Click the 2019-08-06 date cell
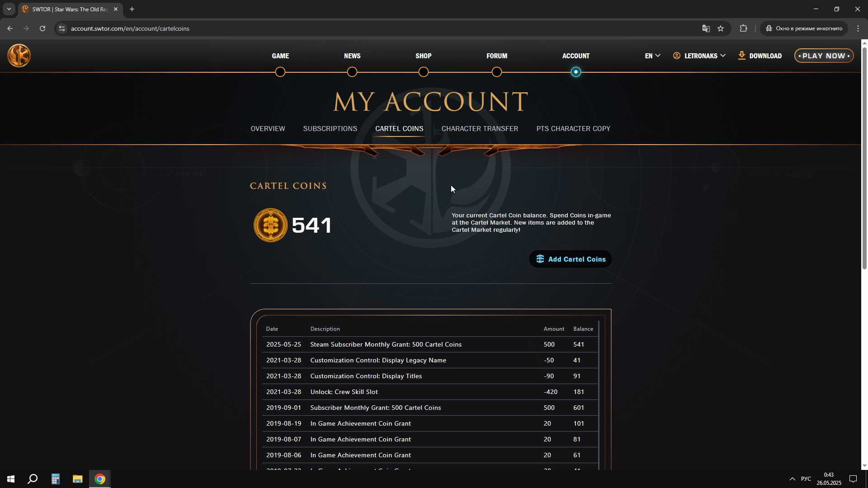Viewport: 868px width, 488px height. point(283,455)
